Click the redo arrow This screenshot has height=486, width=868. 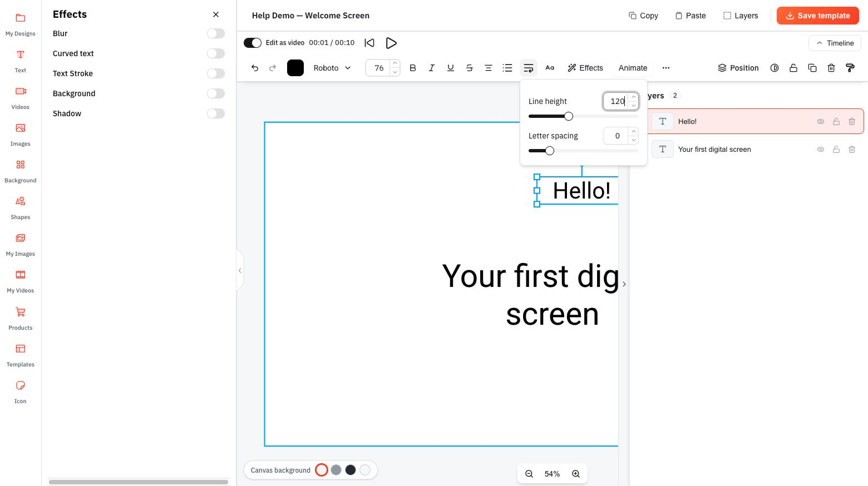(273, 68)
